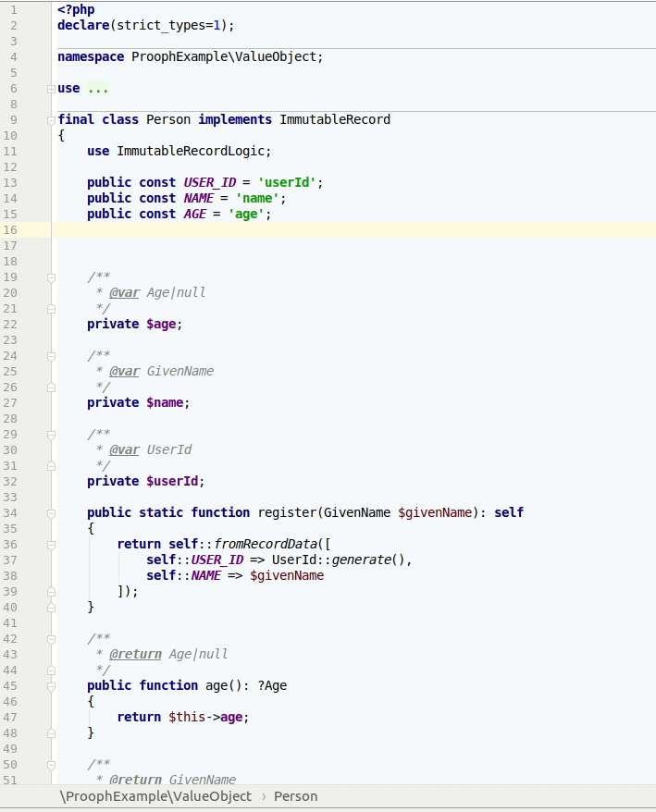The width and height of the screenshot is (656, 812).
Task: Click the namespace ProophExample\ValueObject declaration
Action: (x=191, y=57)
